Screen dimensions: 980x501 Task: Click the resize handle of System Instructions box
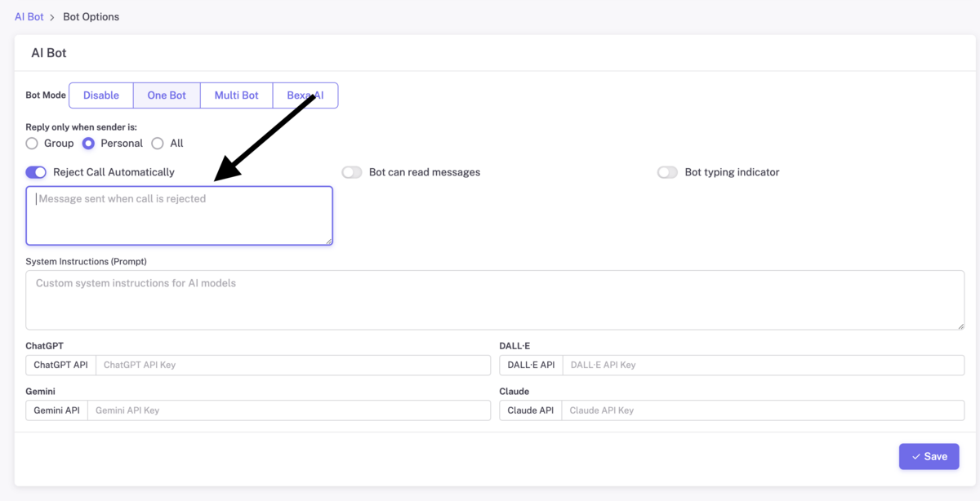pos(960,325)
